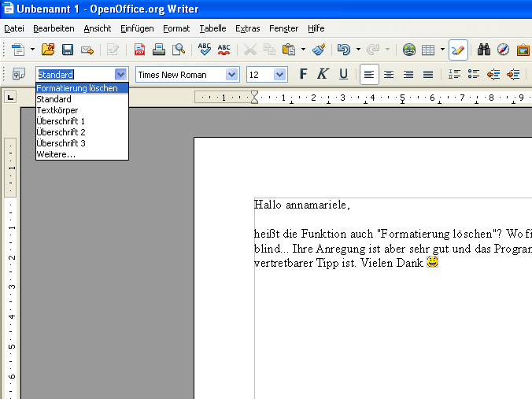
Task: Open the Navigator compass icon
Action: point(503,50)
